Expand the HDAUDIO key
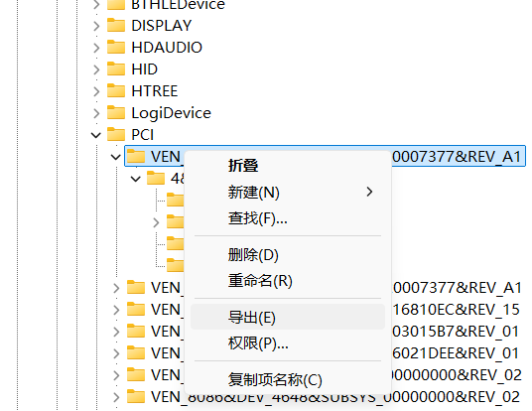 tap(96, 48)
